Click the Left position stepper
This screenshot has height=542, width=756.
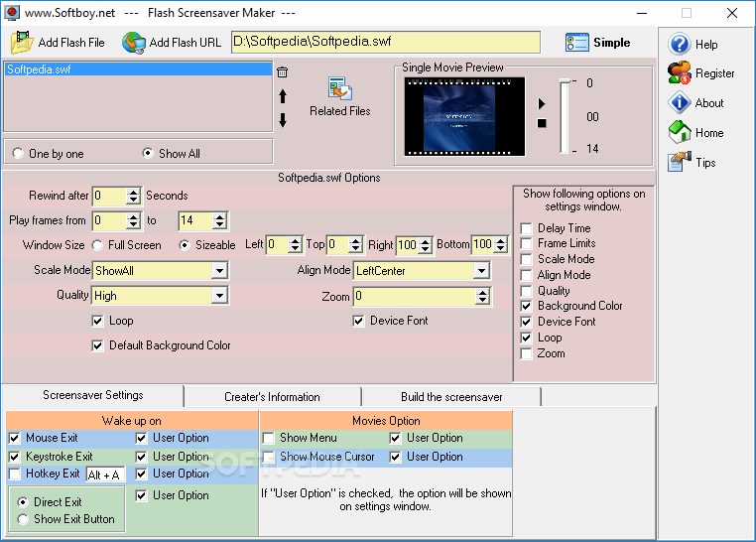coord(295,245)
